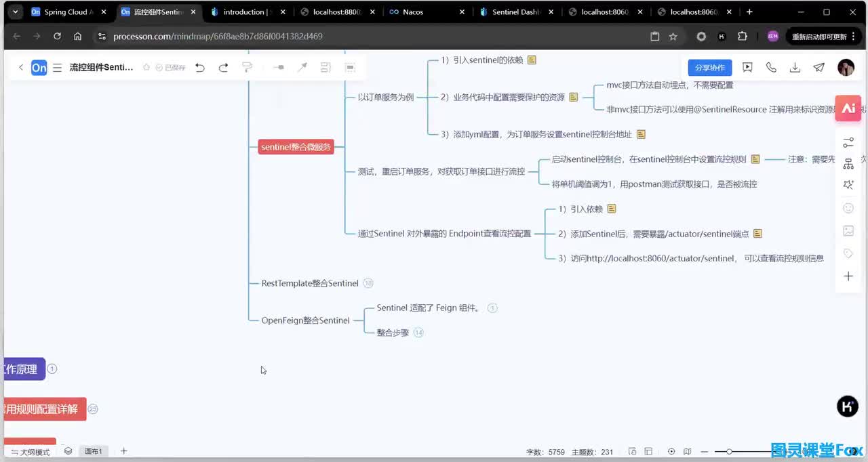Click the locate center target icon in status bar
The height and width of the screenshot is (462, 868).
coord(671,452)
